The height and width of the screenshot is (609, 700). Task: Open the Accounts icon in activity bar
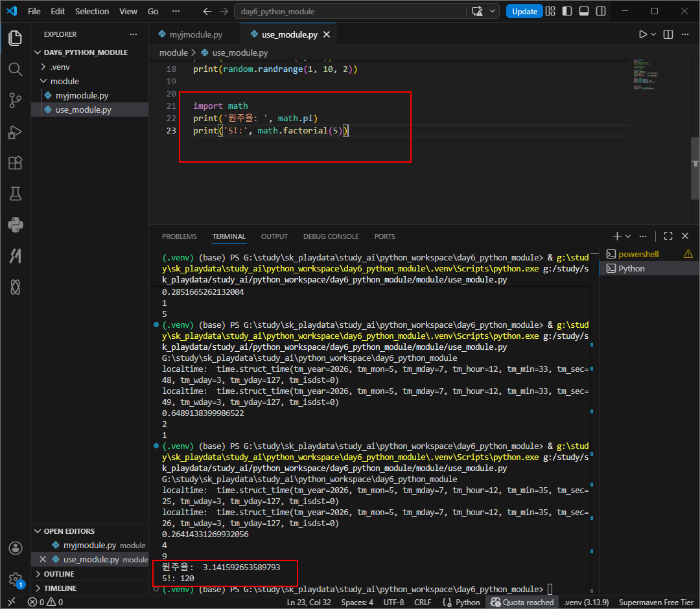[x=15, y=548]
